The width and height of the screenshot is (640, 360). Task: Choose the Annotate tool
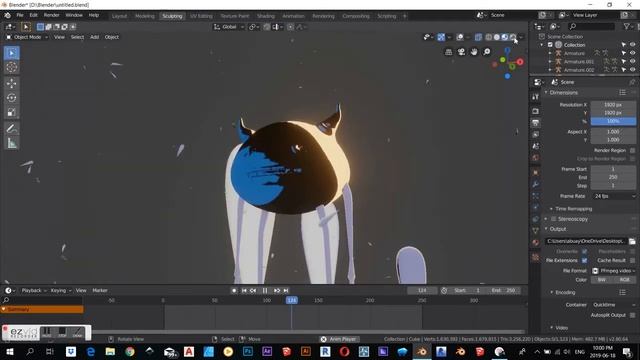tap(11, 129)
